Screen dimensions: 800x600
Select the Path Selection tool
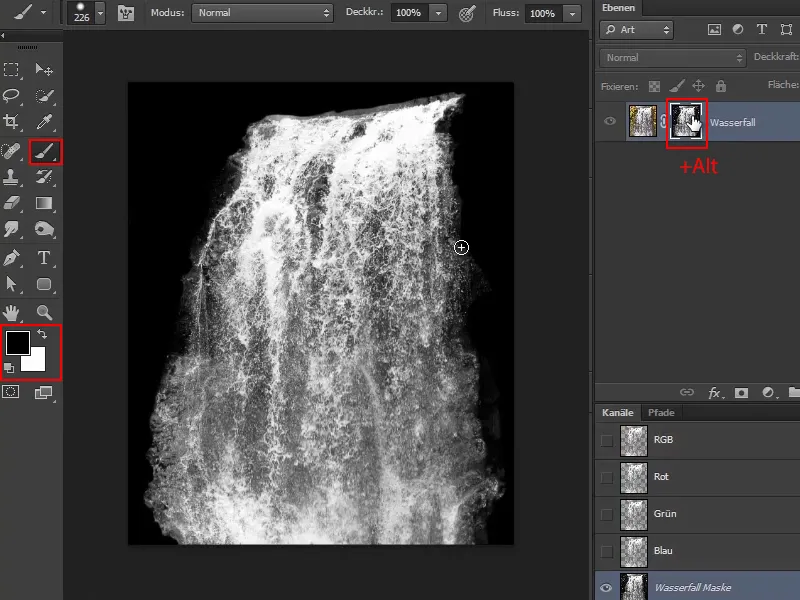[11, 284]
